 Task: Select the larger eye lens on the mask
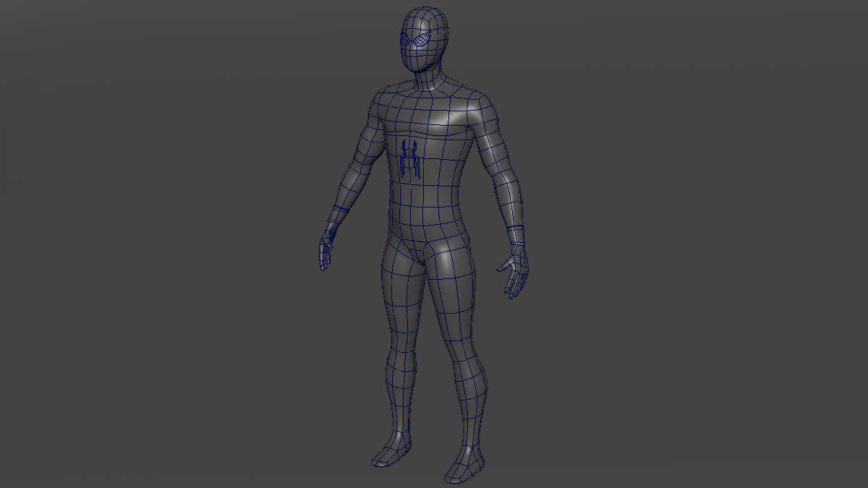[x=421, y=39]
